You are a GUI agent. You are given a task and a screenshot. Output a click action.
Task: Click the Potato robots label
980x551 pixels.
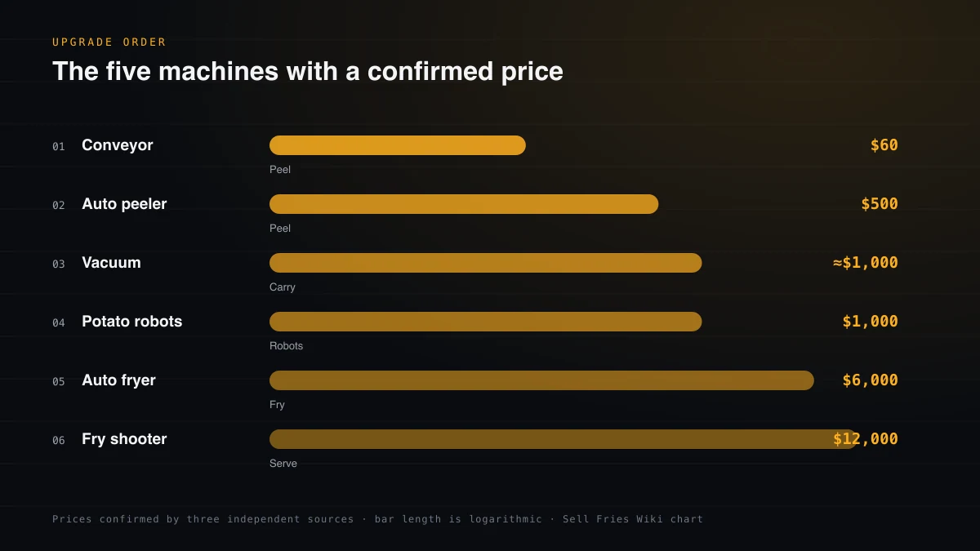click(x=132, y=322)
